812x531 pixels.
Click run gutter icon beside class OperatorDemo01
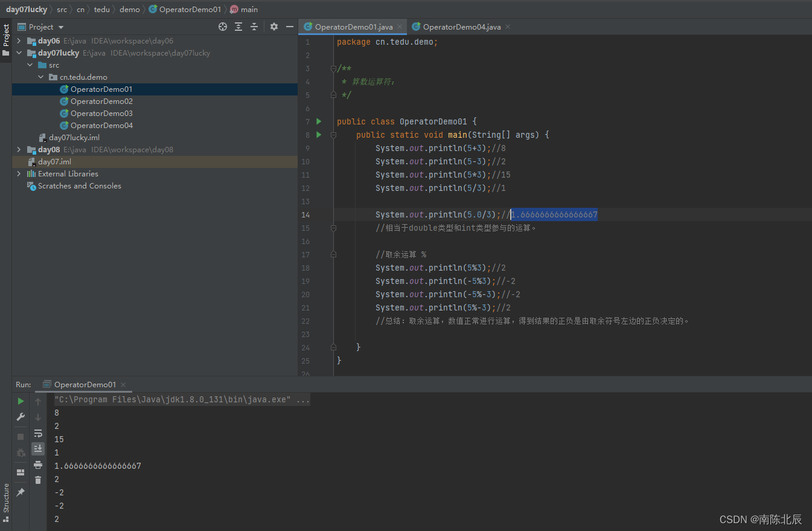(319, 121)
